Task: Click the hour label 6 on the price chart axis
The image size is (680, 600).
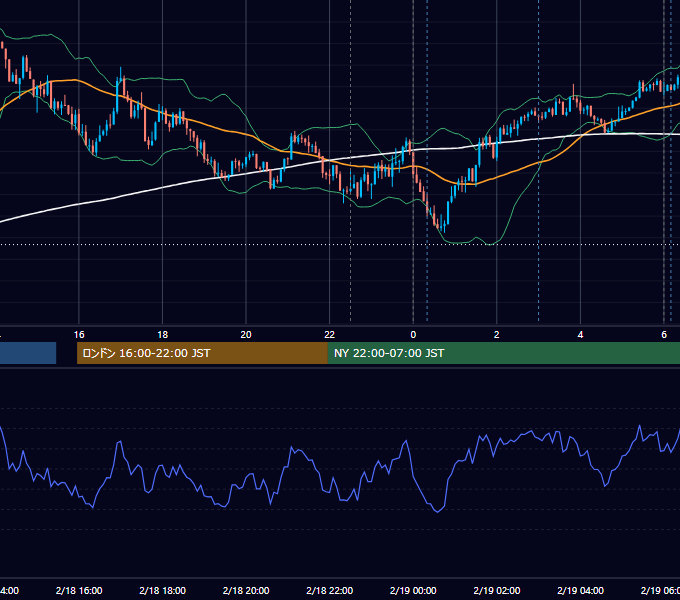Action: pos(664,335)
